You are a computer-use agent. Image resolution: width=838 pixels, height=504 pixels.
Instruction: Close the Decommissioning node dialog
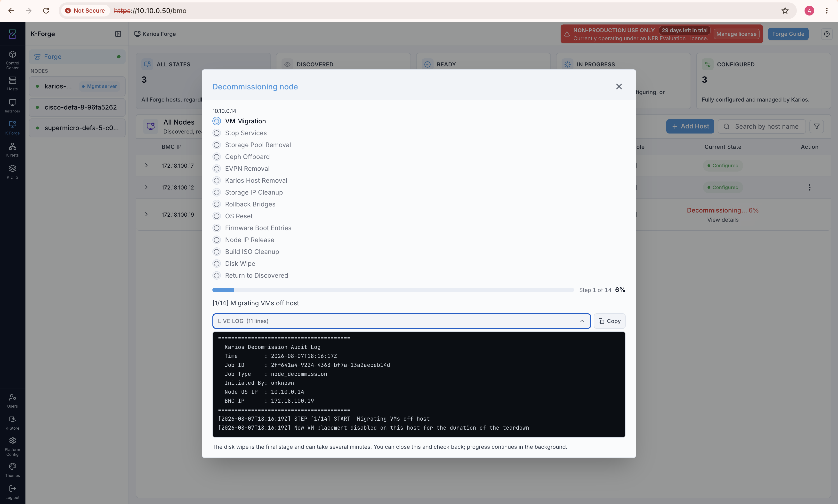coord(619,87)
